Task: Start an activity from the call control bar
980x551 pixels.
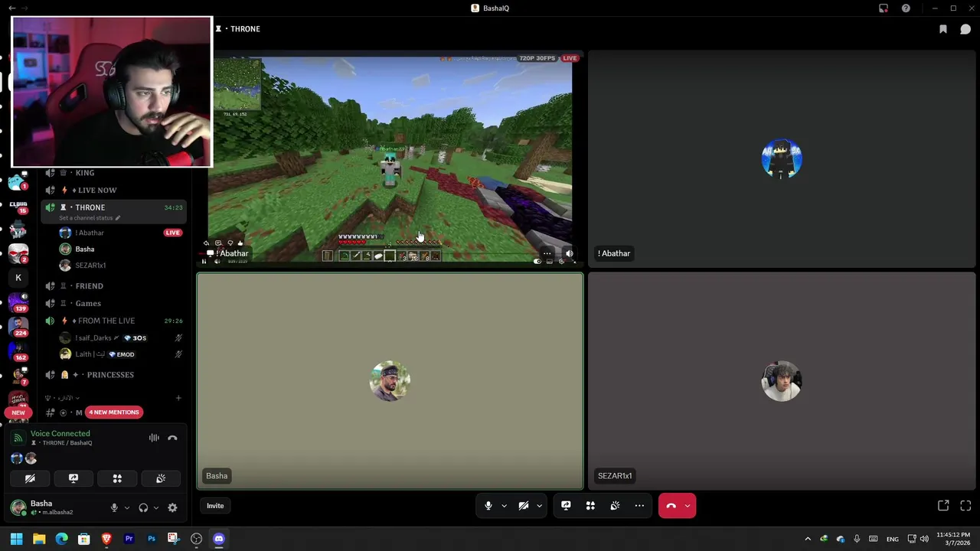Action: click(590, 506)
